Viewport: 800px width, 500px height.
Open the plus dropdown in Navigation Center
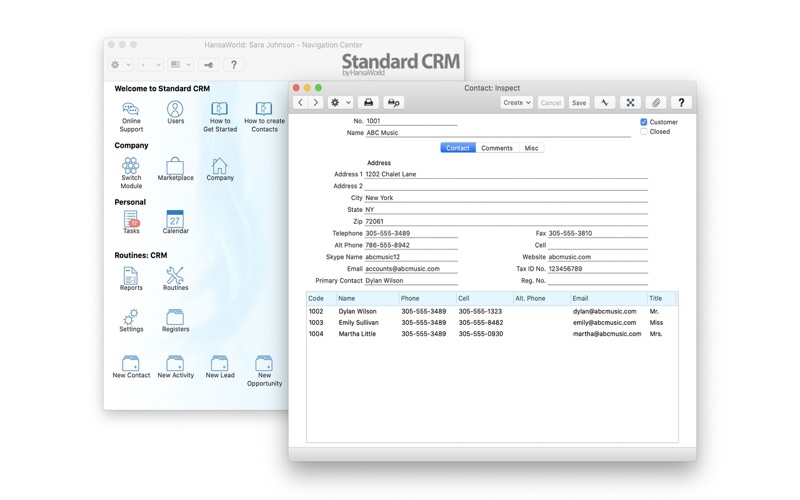(151, 65)
